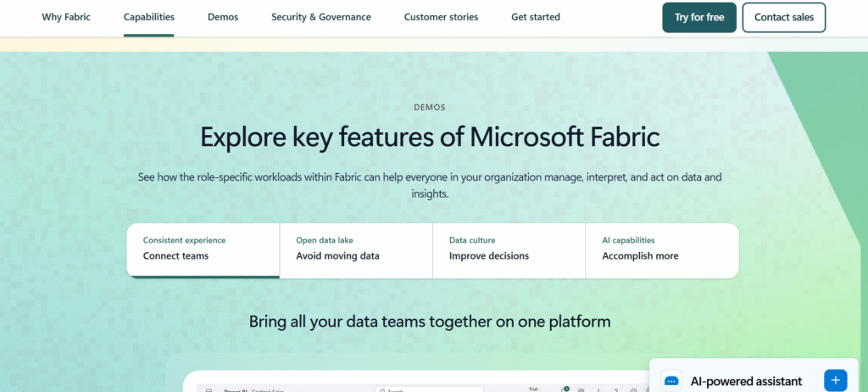Jump to the Demos section in navigation

pos(223,17)
